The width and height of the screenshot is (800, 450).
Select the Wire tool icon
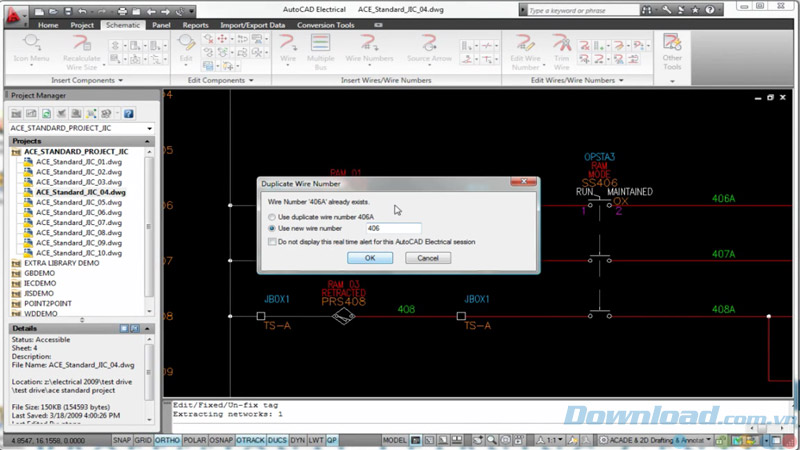tap(288, 47)
